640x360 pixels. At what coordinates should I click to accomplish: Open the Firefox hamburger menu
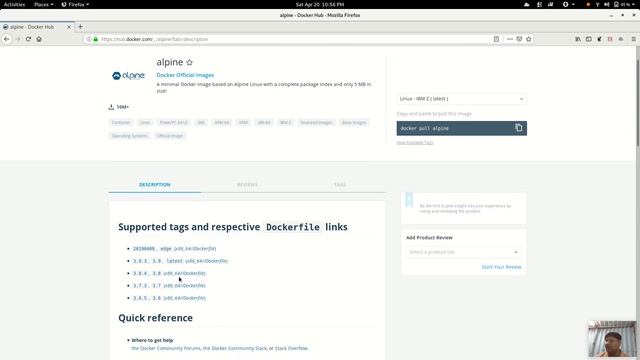click(633, 39)
